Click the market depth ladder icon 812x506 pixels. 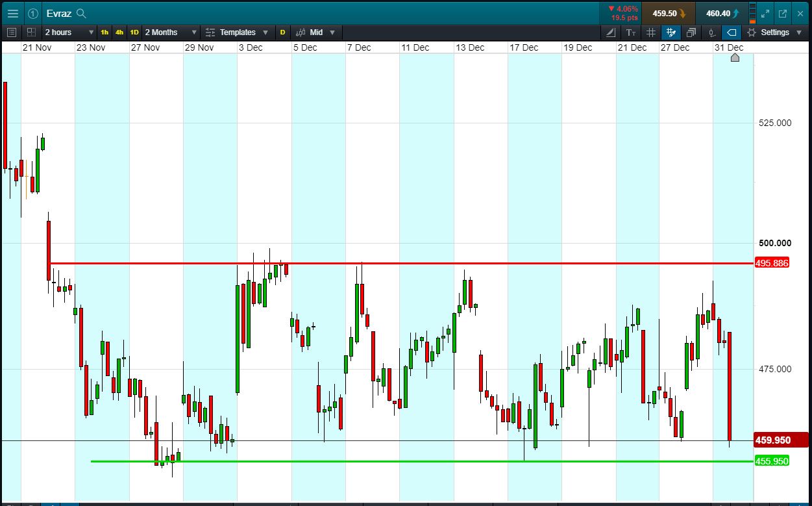point(753,13)
